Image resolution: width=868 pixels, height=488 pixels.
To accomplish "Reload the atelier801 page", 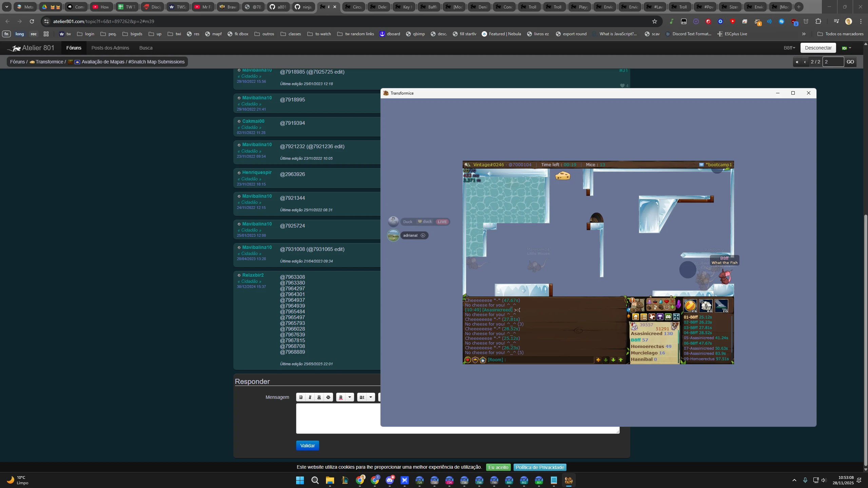I will coord(32,21).
